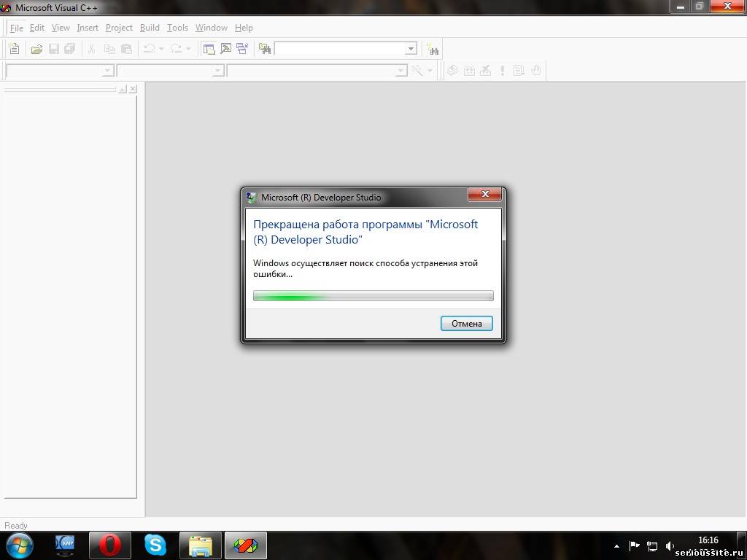Click the Search binoculars icon
Screen dimensions: 747x560
point(433,49)
